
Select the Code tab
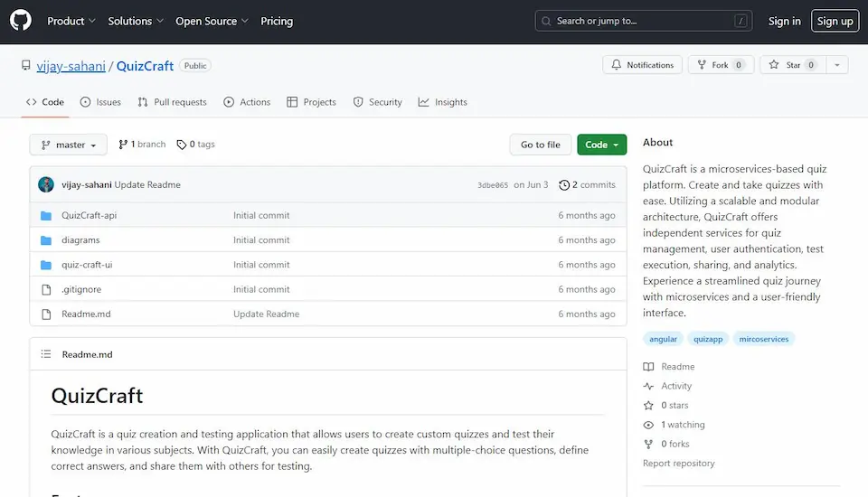[x=45, y=102]
